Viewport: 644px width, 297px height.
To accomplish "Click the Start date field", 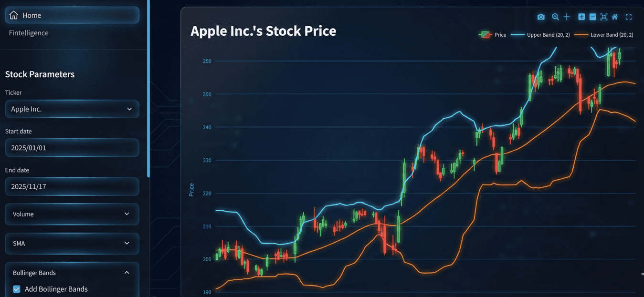I will [x=72, y=148].
